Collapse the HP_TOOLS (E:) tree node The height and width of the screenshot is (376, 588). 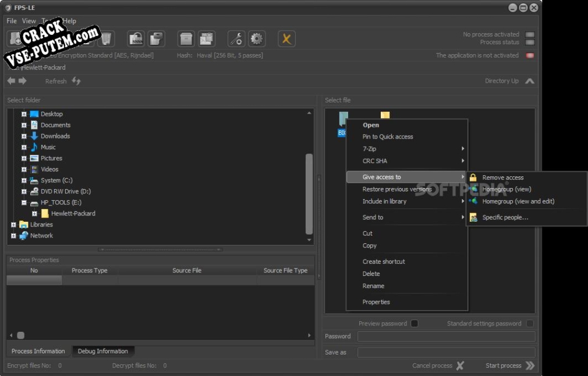(24, 203)
